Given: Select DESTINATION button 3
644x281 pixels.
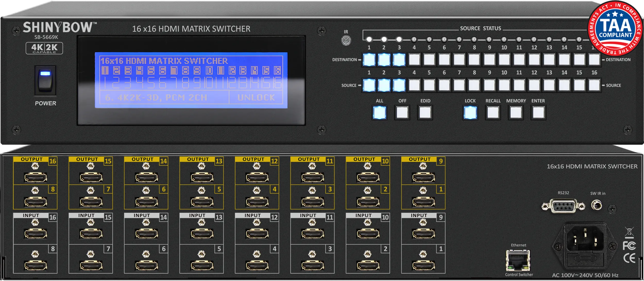Looking at the screenshot, I should [399, 60].
